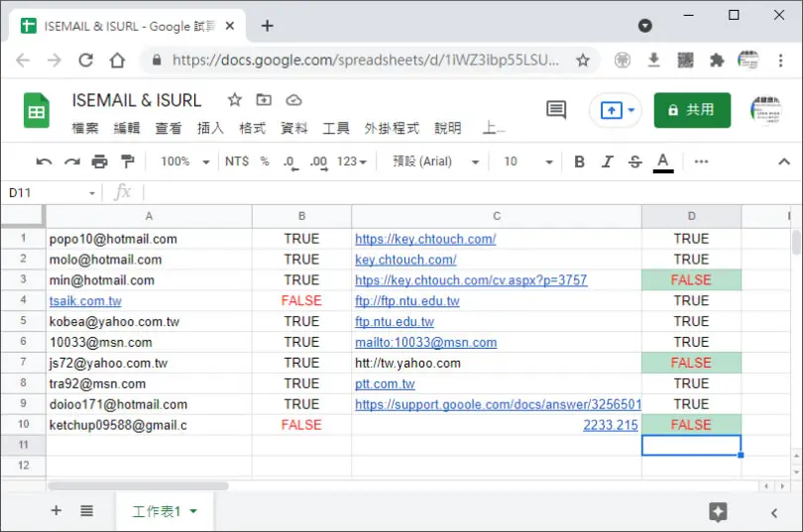803x532 pixels.
Task: Open the comment history icon
Action: (x=555, y=109)
